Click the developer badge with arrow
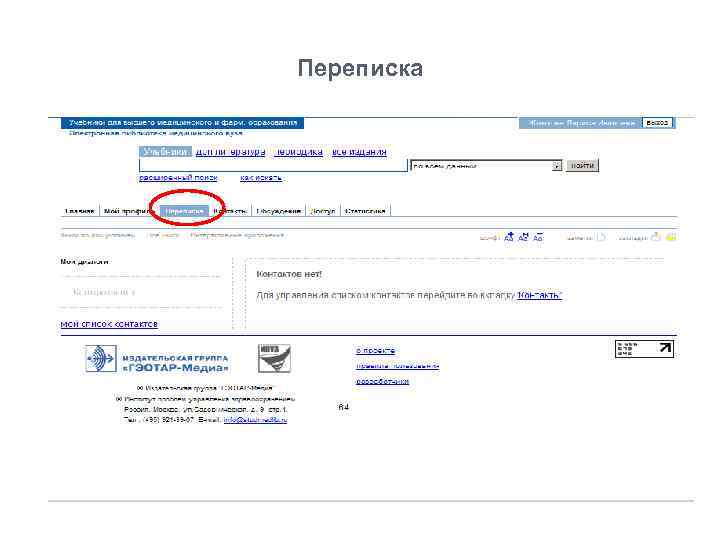Viewport: 720px width, 540px height. coord(644,349)
